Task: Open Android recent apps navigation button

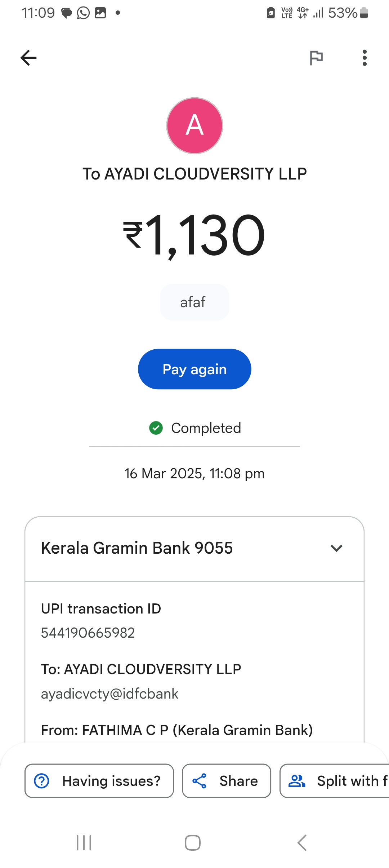Action: pos(84,843)
